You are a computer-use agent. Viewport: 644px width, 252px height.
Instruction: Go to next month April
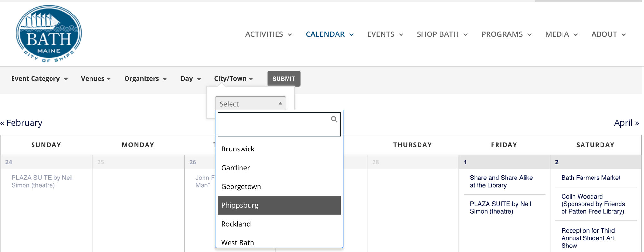click(x=626, y=123)
